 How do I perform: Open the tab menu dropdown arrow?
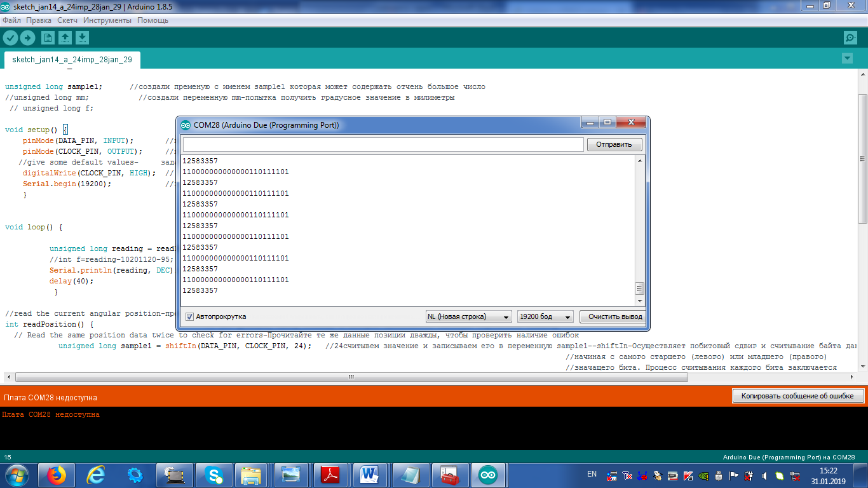coord(846,58)
